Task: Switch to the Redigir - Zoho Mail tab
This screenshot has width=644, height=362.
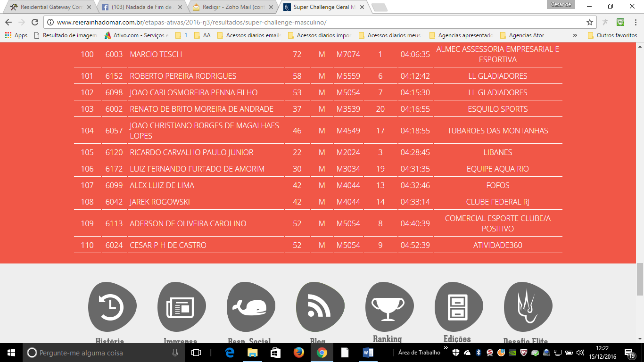Action: point(229,7)
